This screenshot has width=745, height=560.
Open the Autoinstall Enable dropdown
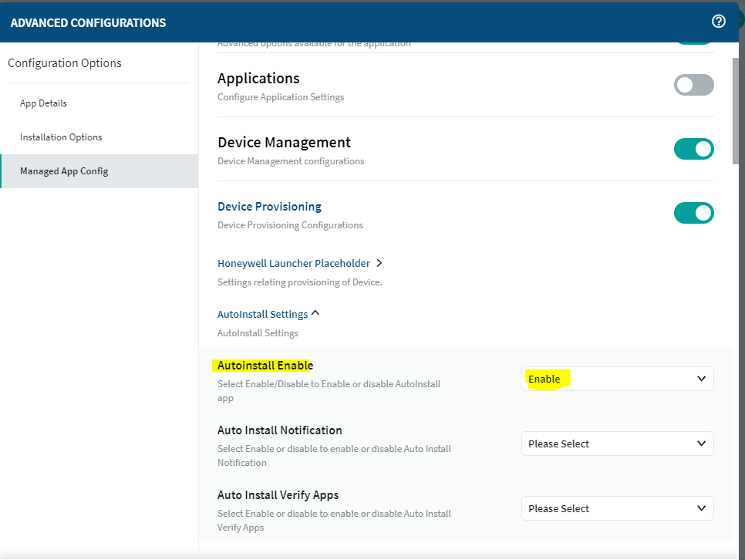point(617,379)
